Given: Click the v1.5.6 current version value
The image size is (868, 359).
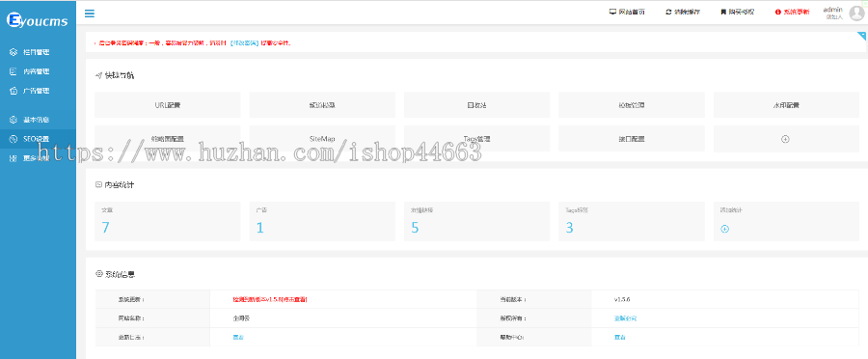Looking at the screenshot, I should coord(622,299).
